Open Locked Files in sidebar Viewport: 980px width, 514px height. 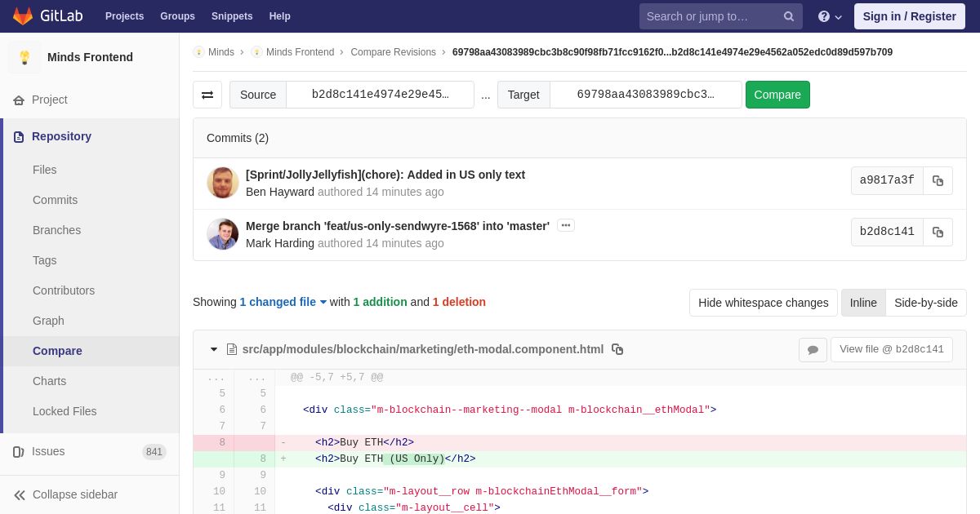(65, 411)
